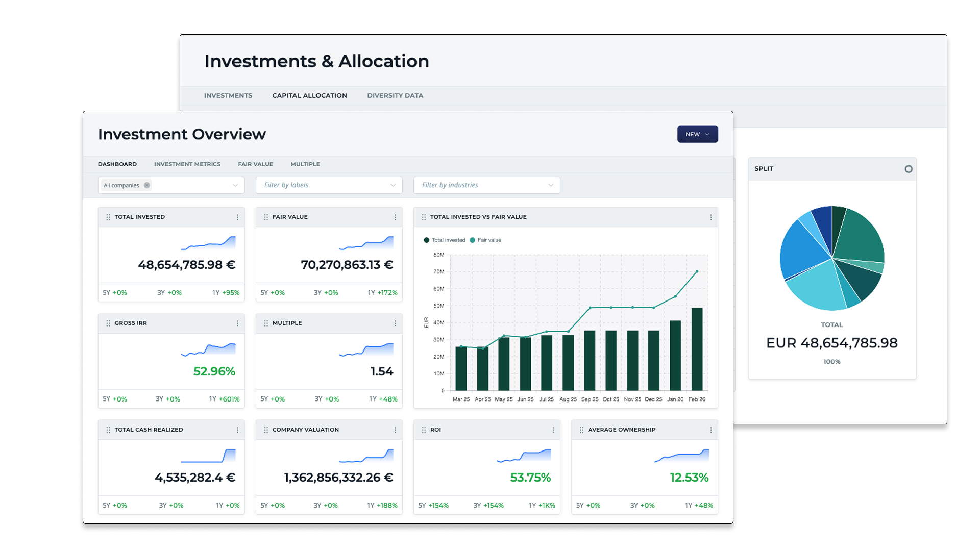Open the ROI card options menu
This screenshot has height=551, width=980.
(553, 430)
